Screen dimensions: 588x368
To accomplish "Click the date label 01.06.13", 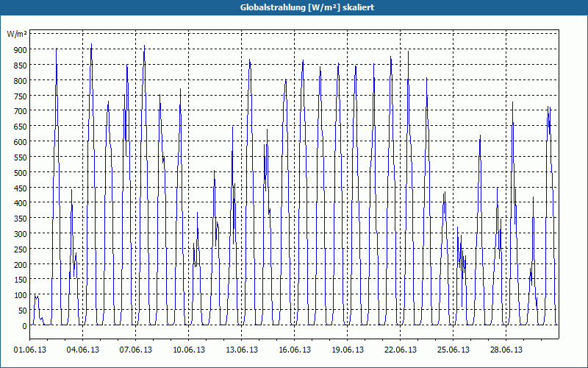I will click(30, 350).
